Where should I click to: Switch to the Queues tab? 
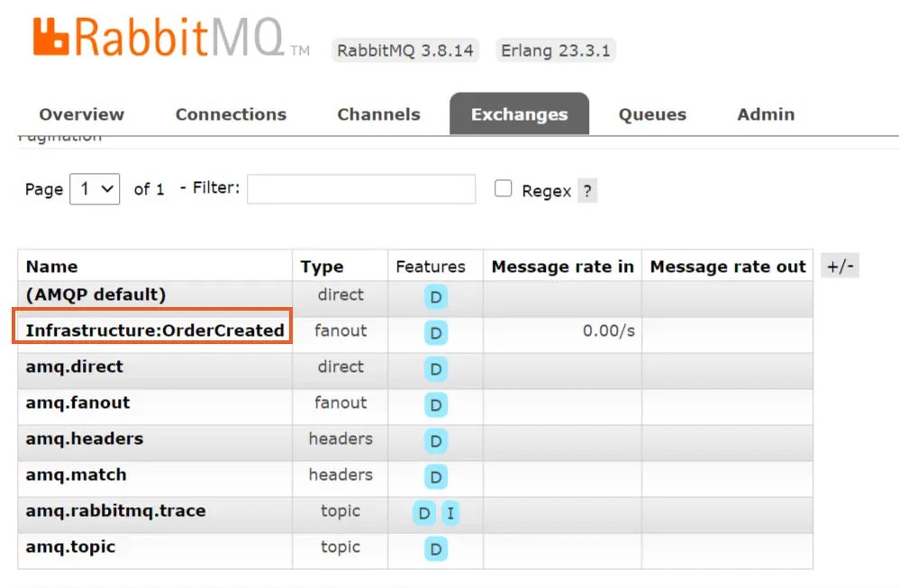tap(652, 114)
